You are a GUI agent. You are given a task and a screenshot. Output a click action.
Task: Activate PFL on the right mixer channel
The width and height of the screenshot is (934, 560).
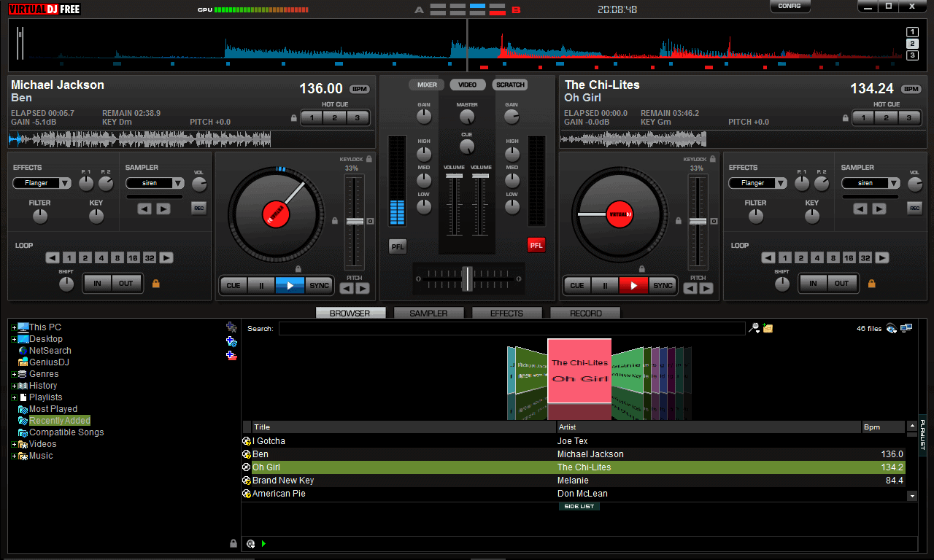tap(536, 246)
